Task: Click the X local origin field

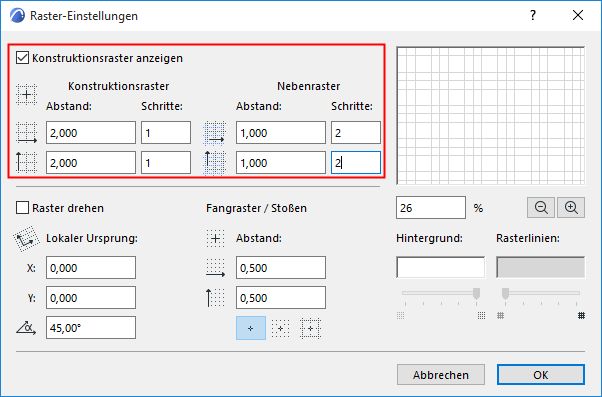Action: point(91,268)
